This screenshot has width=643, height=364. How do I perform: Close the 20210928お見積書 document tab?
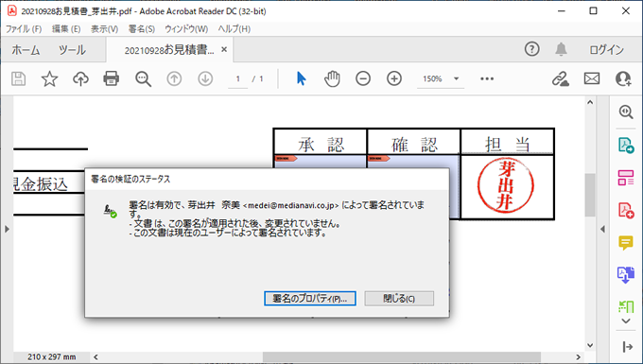click(x=224, y=49)
